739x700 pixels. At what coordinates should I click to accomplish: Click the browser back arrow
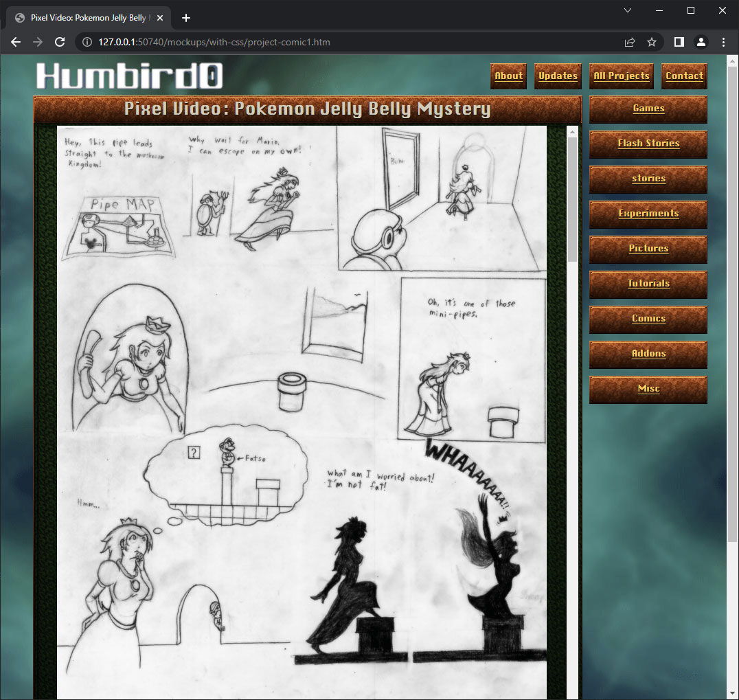pyautogui.click(x=16, y=42)
